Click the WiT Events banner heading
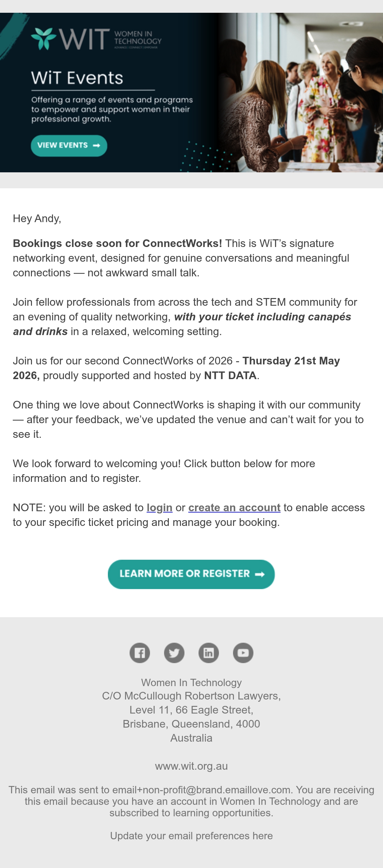Screen dimensions: 383x868 tap(77, 78)
